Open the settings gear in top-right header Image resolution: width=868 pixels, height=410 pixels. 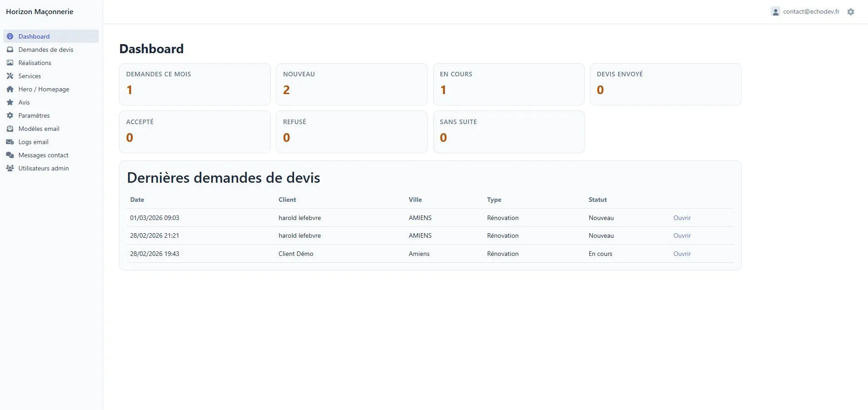(x=851, y=12)
